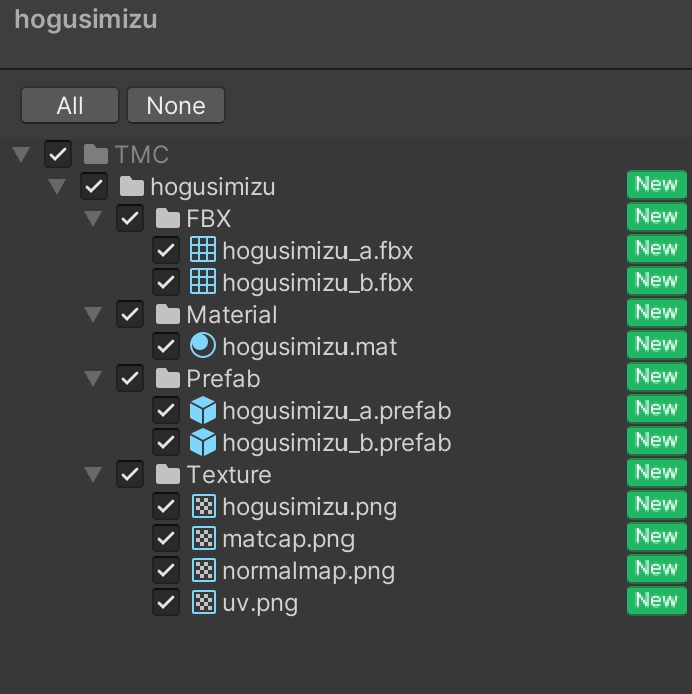
Task: Click the hogusimizu_a.fbx mesh icon
Action: tap(203, 250)
